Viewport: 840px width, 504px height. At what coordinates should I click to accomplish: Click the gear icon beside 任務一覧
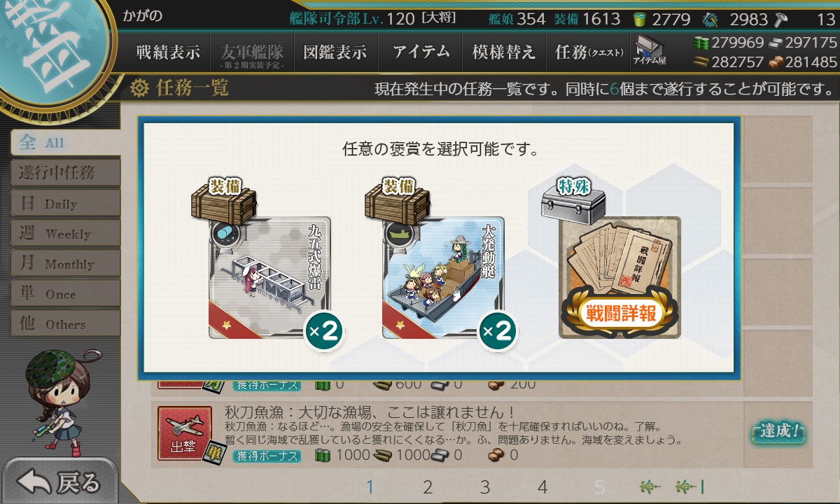pyautogui.click(x=139, y=88)
